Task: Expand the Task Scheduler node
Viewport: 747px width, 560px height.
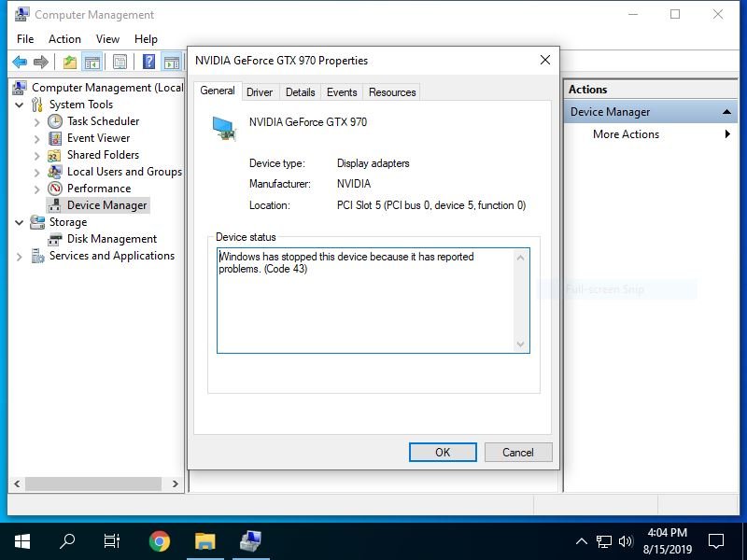Action: click(x=36, y=122)
